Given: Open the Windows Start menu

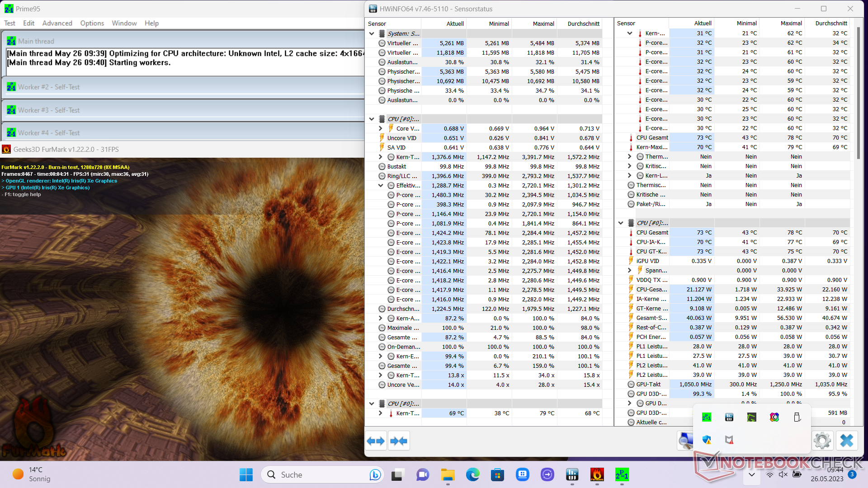Looking at the screenshot, I should pos(246,474).
